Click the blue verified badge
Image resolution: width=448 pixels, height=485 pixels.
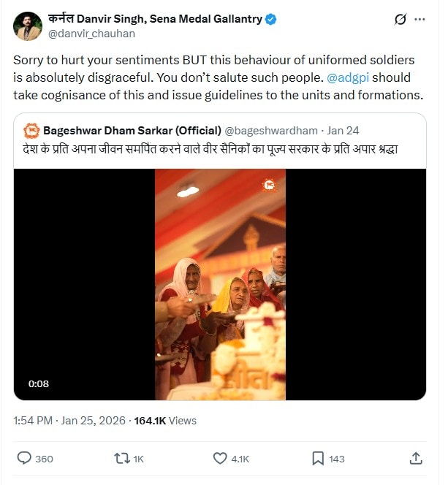tap(271, 20)
